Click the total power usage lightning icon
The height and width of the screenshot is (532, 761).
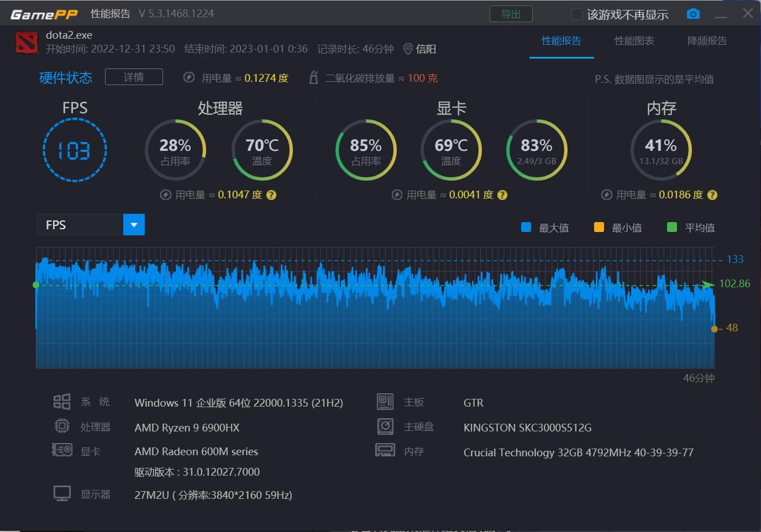(x=189, y=77)
